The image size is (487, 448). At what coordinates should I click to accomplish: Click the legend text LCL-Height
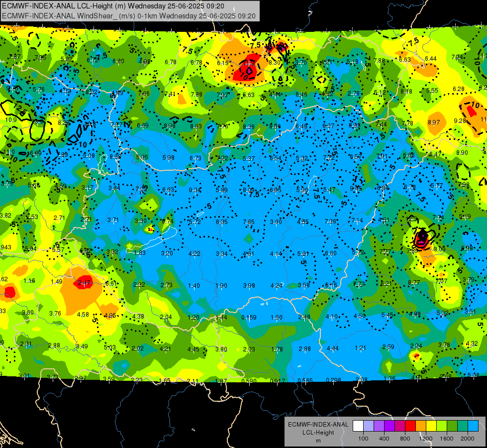coord(318,433)
